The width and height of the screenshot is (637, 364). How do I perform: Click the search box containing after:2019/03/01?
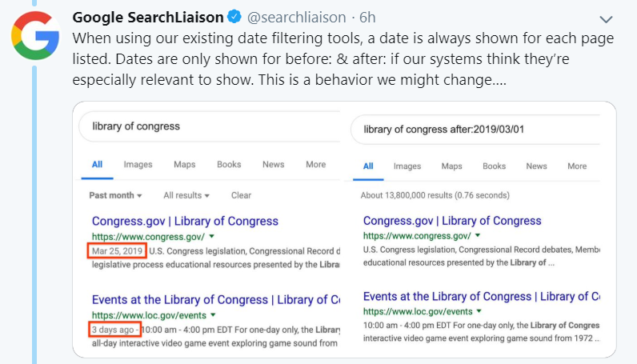(475, 130)
